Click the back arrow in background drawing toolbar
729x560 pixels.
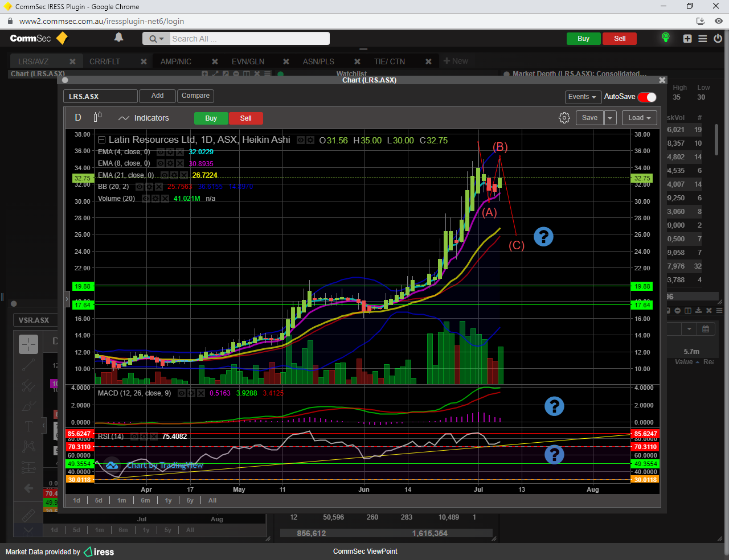(x=28, y=488)
